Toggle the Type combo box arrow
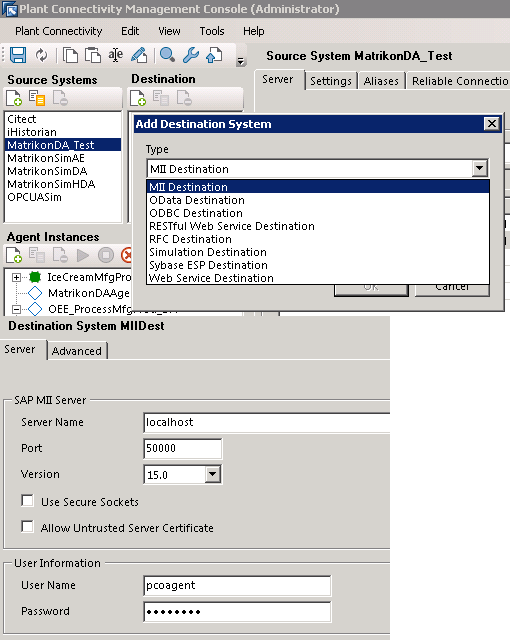Viewport: 510px width, 640px height. (x=479, y=168)
